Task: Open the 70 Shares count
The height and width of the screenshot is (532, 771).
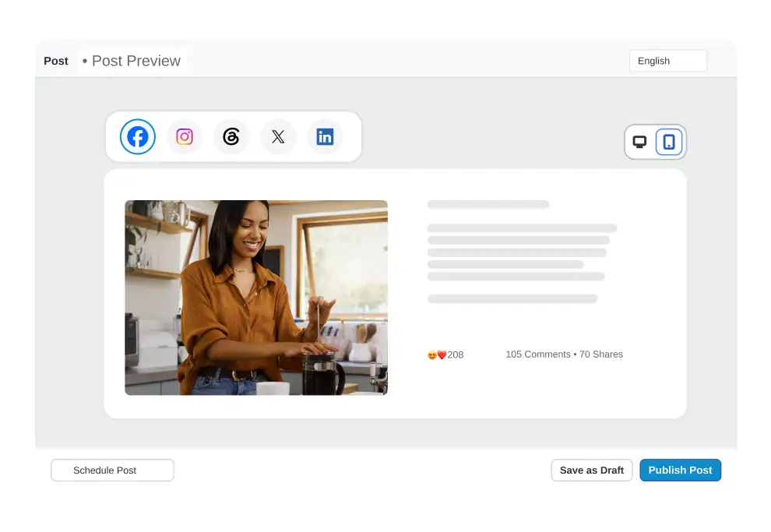Action: pyautogui.click(x=601, y=354)
